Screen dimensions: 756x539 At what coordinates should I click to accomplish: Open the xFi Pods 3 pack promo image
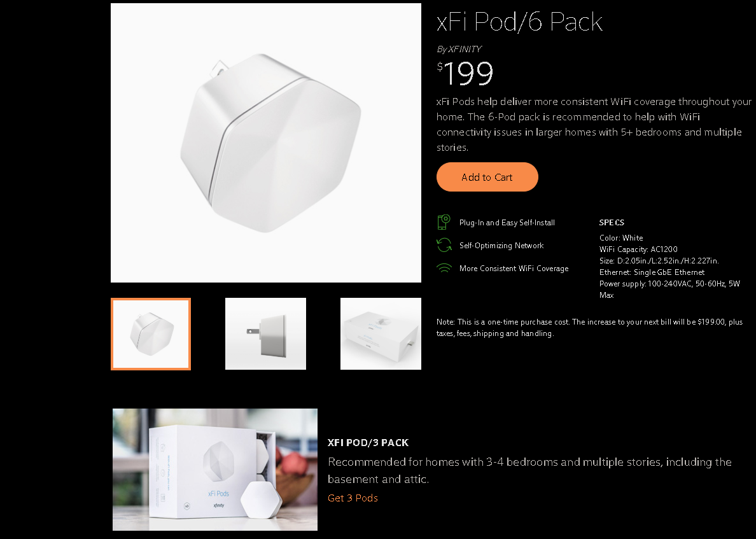215,470
